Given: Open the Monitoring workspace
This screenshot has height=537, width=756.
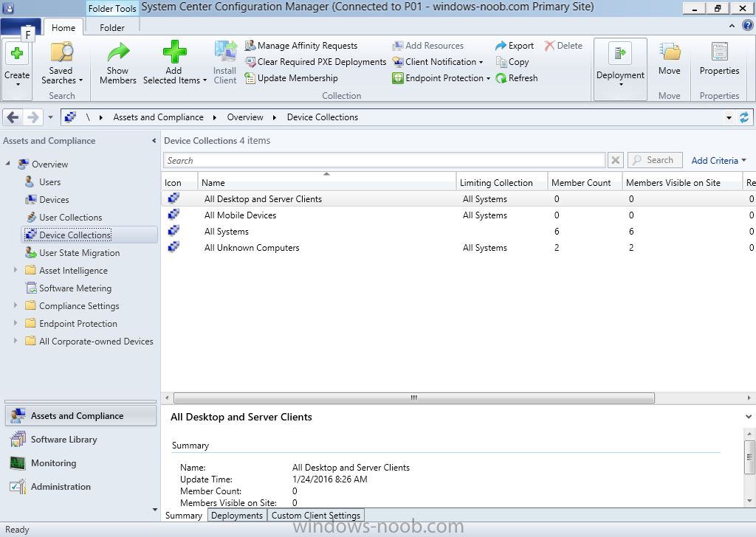Looking at the screenshot, I should click(80, 463).
